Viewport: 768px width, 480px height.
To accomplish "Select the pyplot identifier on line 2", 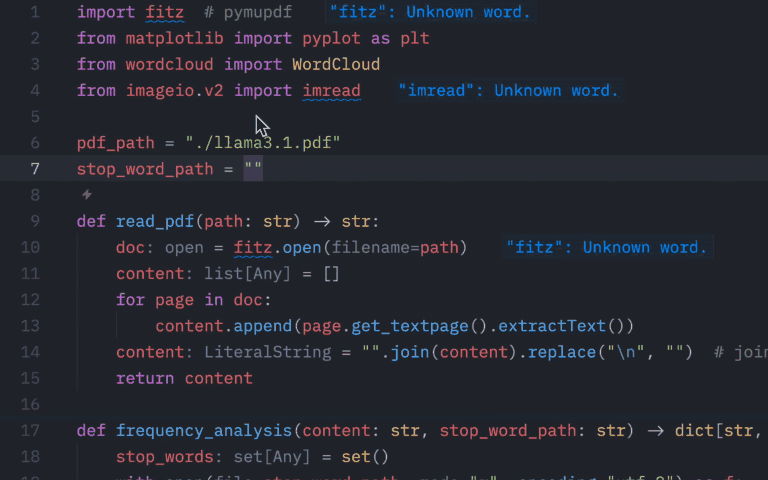I will [x=332, y=38].
